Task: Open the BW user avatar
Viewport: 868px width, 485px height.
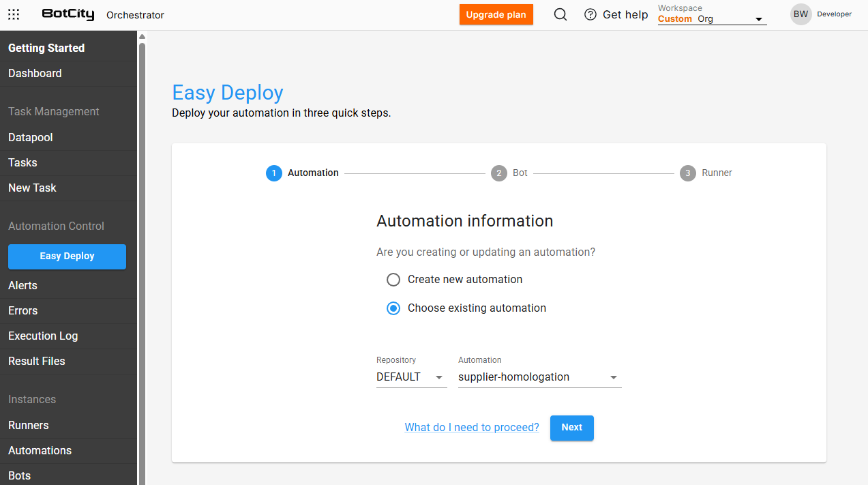Action: pos(800,14)
